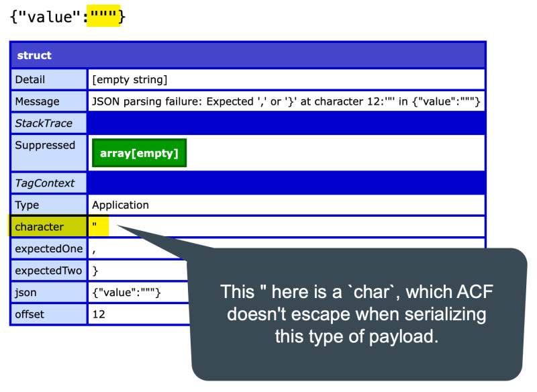Select the Application value cell

(x=121, y=205)
